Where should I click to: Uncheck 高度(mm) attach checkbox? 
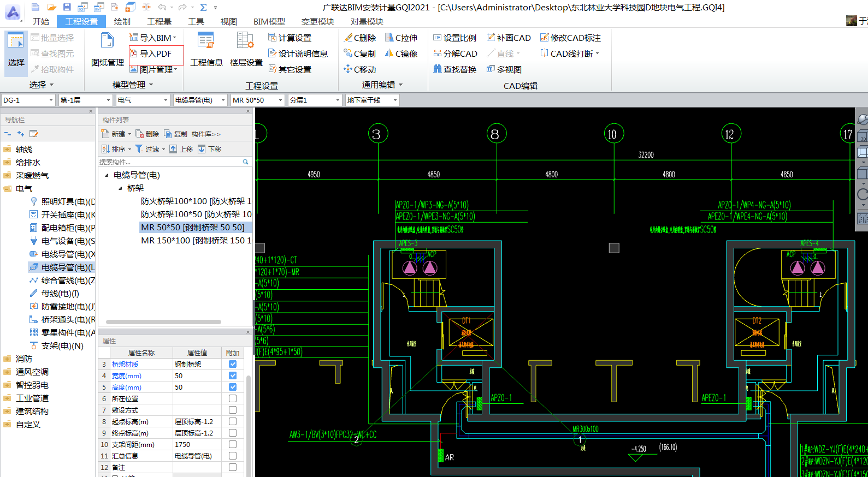[233, 387]
